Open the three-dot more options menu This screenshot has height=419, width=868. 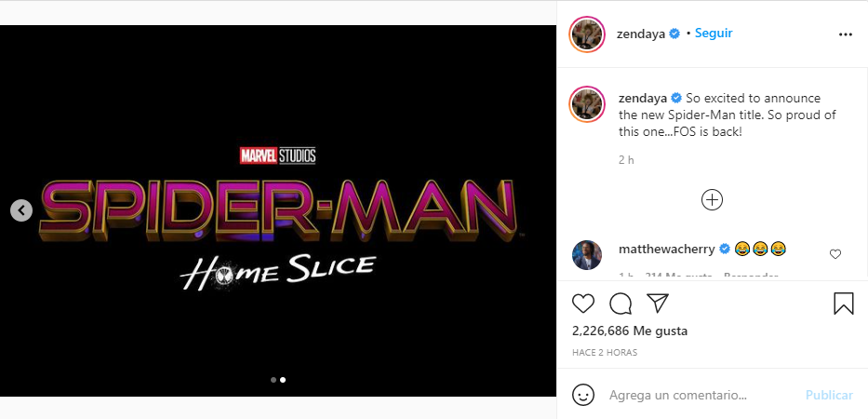click(x=845, y=34)
